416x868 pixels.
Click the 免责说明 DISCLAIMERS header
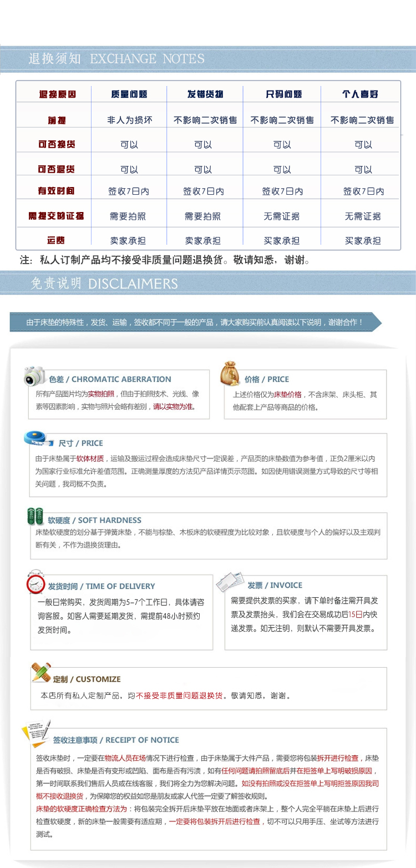(104, 284)
